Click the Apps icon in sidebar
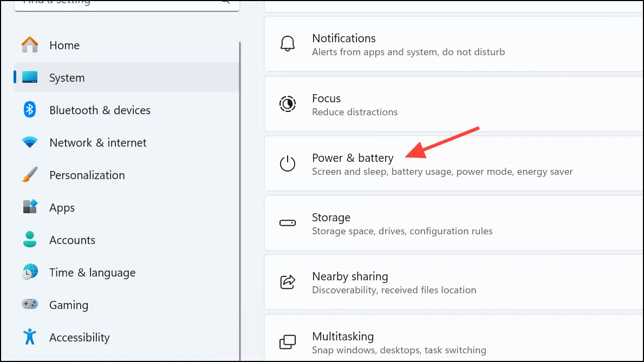Screen dimensions: 644x362 (30, 207)
